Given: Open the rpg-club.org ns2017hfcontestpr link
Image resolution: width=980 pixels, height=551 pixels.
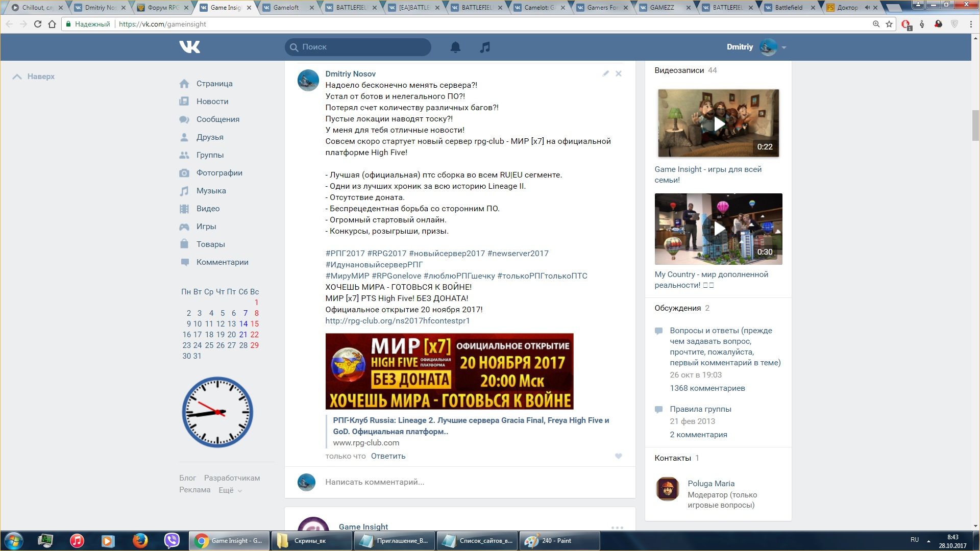Looking at the screenshot, I should tap(397, 321).
